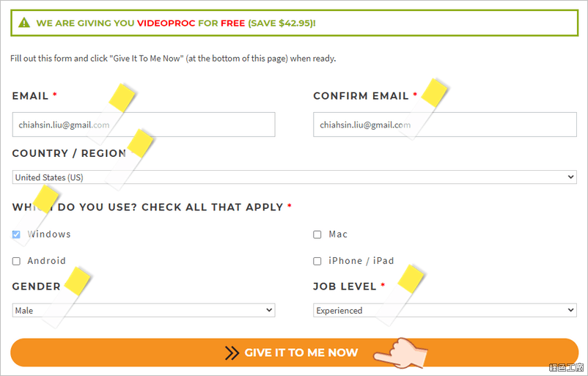Click the Give It To Me Now button

pos(295,353)
